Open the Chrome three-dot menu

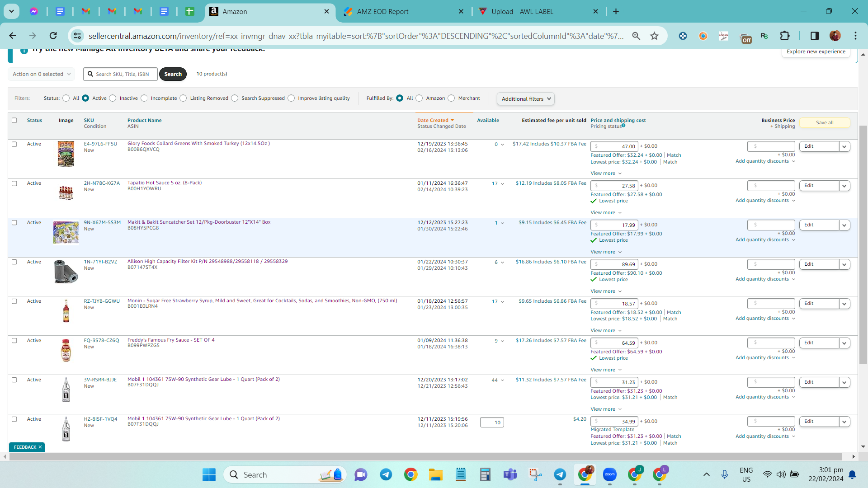855,36
